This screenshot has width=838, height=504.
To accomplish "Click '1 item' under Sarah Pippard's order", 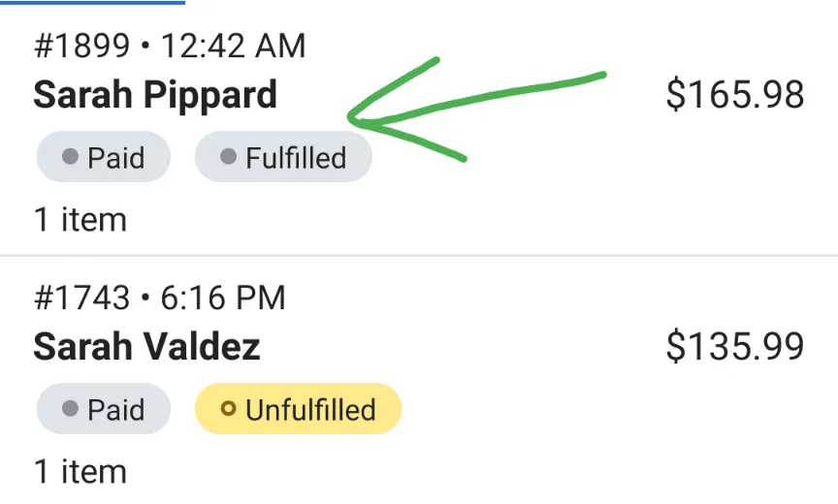I will [x=81, y=220].
